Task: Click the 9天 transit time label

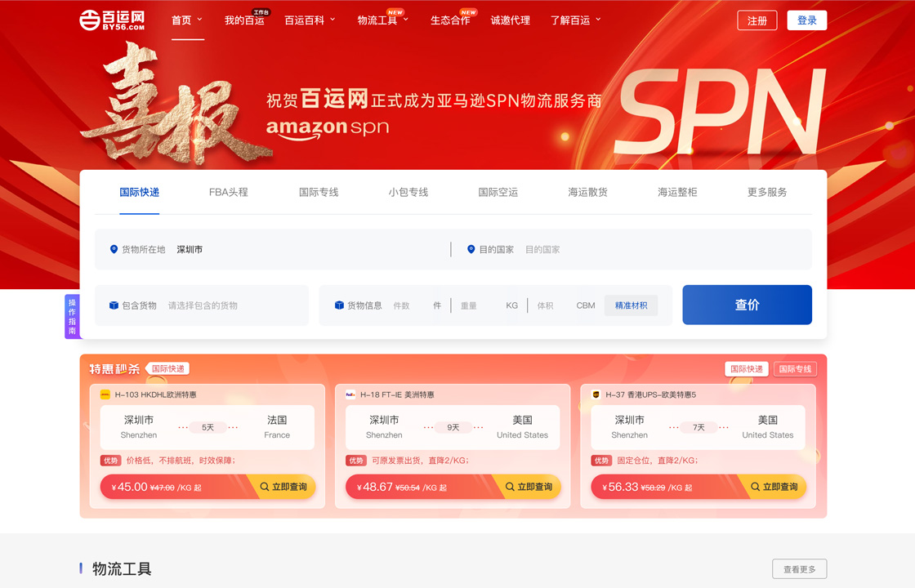Action: [x=453, y=427]
